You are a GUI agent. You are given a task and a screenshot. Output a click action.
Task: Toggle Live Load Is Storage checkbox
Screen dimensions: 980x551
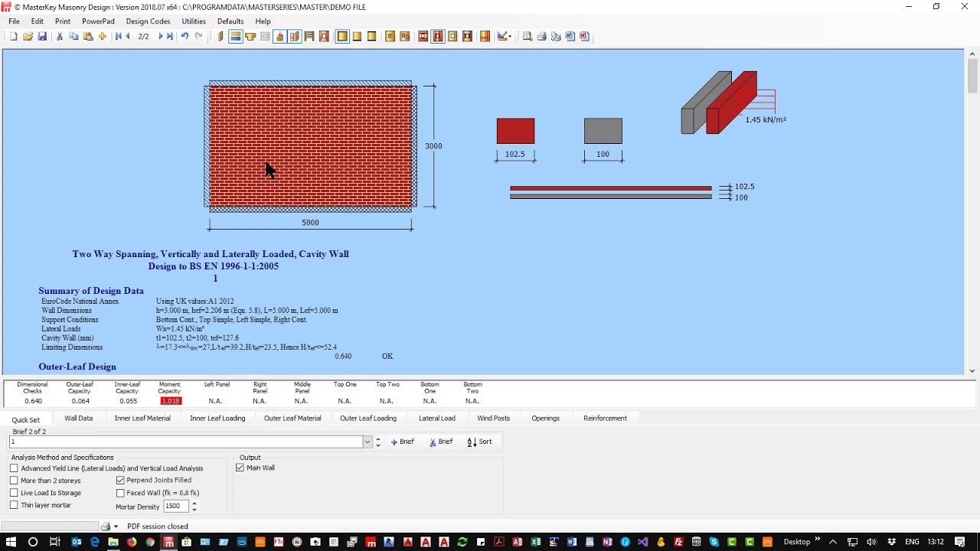tap(14, 493)
